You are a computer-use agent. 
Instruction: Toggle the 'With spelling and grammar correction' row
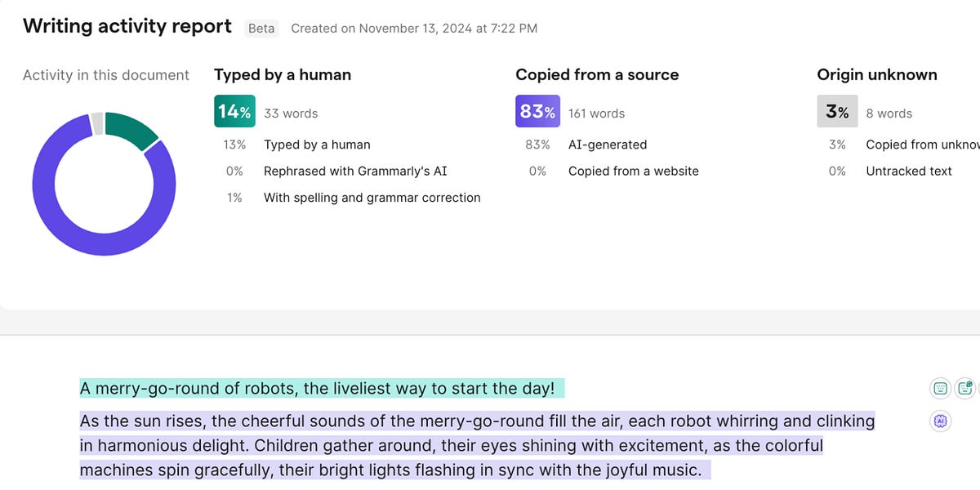click(x=372, y=197)
